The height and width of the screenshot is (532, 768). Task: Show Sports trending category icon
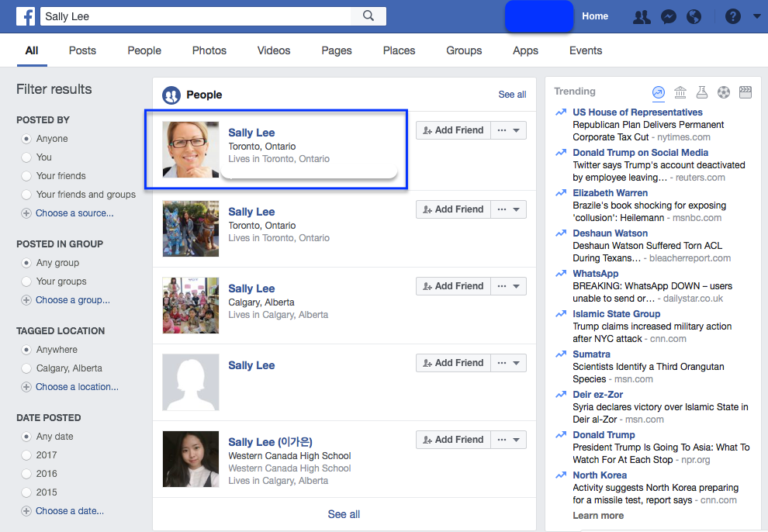click(x=724, y=92)
